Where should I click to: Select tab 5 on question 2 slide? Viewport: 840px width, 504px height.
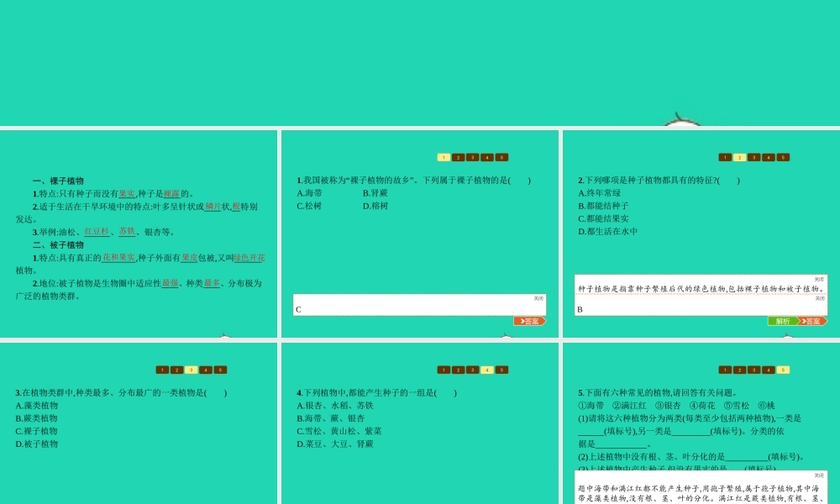click(783, 157)
